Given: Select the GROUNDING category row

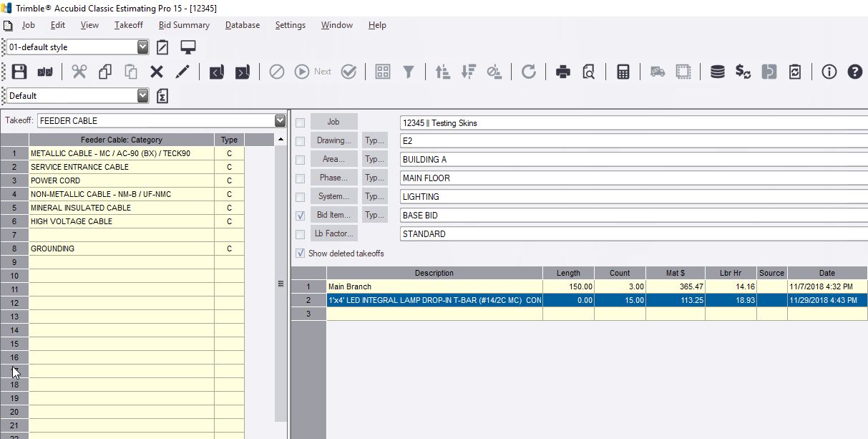Looking at the screenshot, I should pos(122,249).
